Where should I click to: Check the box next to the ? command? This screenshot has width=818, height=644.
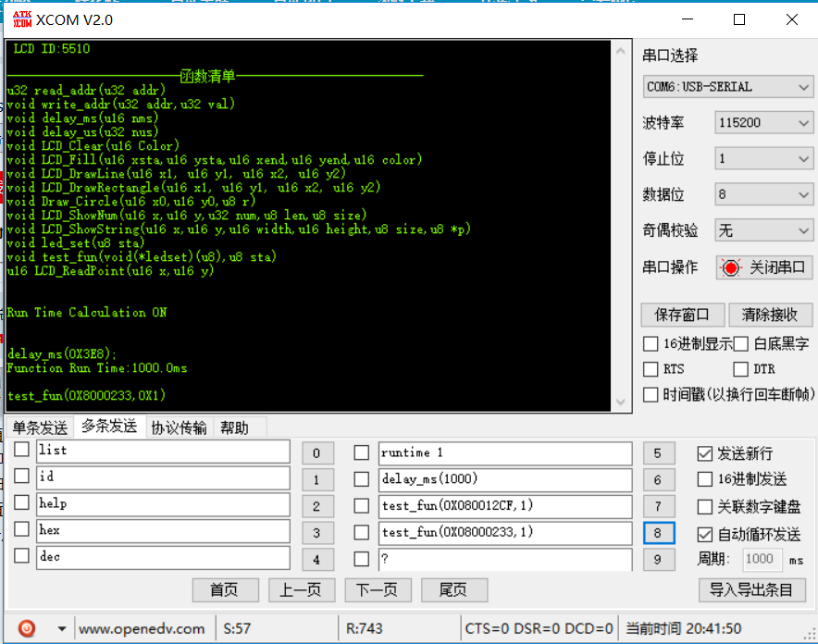[362, 559]
